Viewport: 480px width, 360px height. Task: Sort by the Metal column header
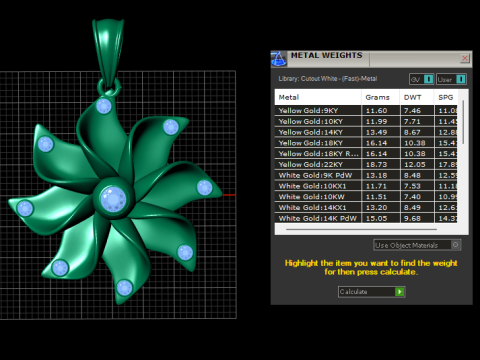click(x=318, y=97)
